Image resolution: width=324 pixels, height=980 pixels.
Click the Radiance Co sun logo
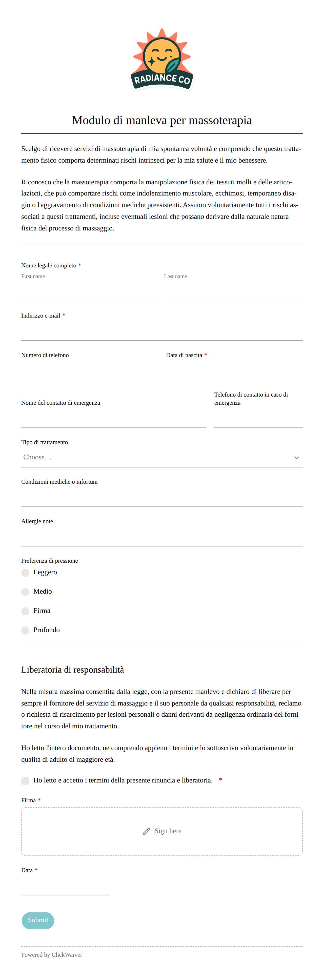click(x=162, y=59)
